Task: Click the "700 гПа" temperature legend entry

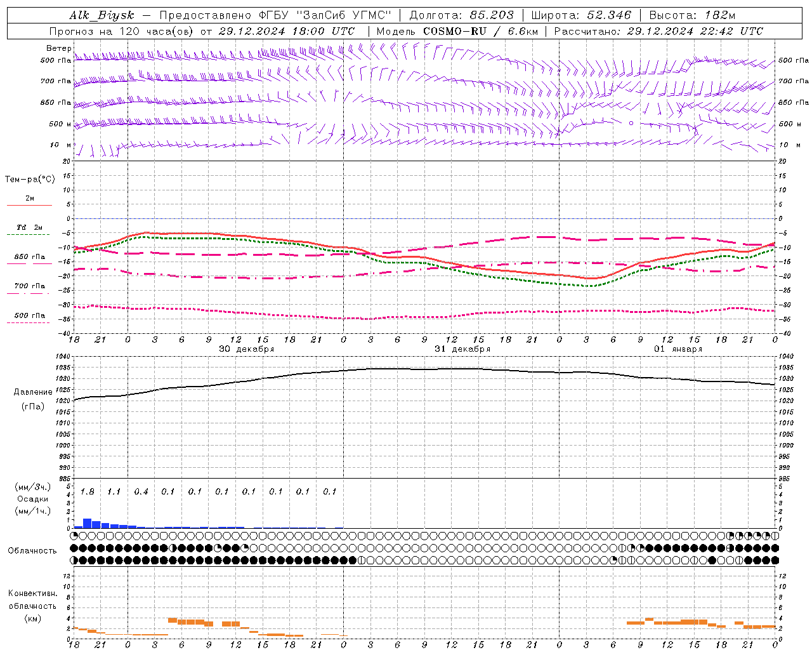Action: (30, 286)
